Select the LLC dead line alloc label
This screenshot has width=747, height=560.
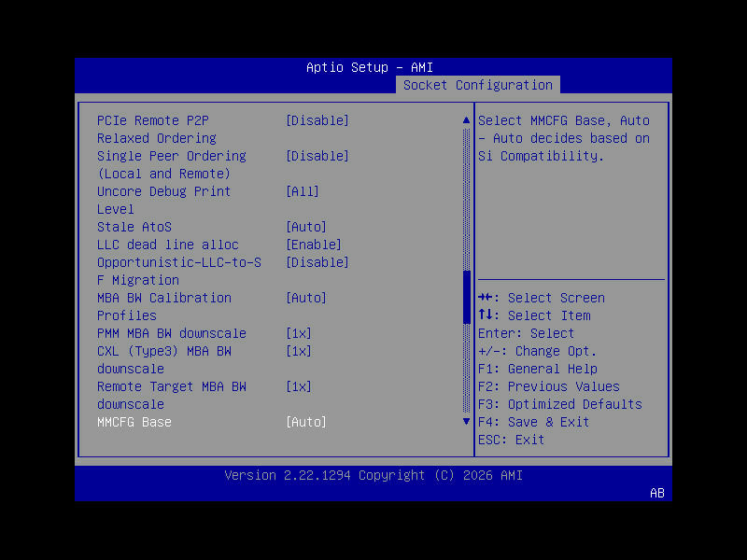pos(168,245)
